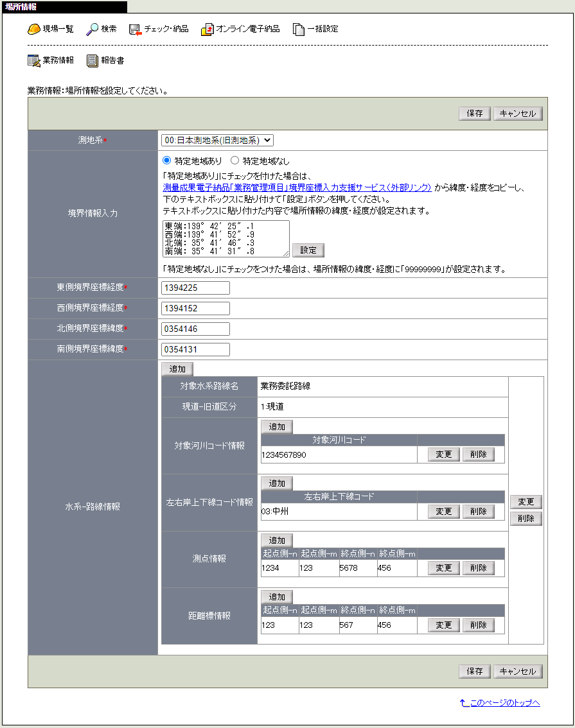The width and height of the screenshot is (575, 728).
Task: Click 北側境界座標緯度 input field
Action: click(x=195, y=329)
